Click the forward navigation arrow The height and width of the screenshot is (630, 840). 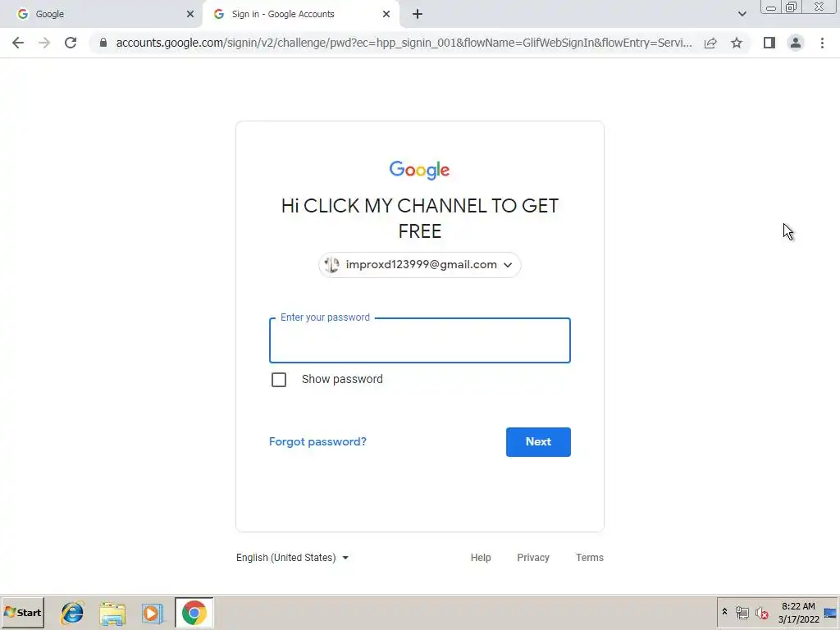pos(44,43)
